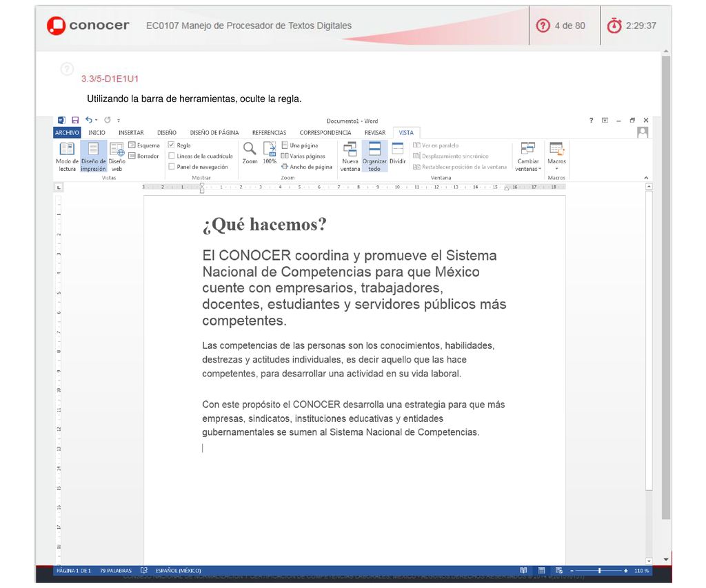Click the right indent marker on ruler
Image resolution: width=706 pixels, height=588 pixels.
click(x=507, y=188)
